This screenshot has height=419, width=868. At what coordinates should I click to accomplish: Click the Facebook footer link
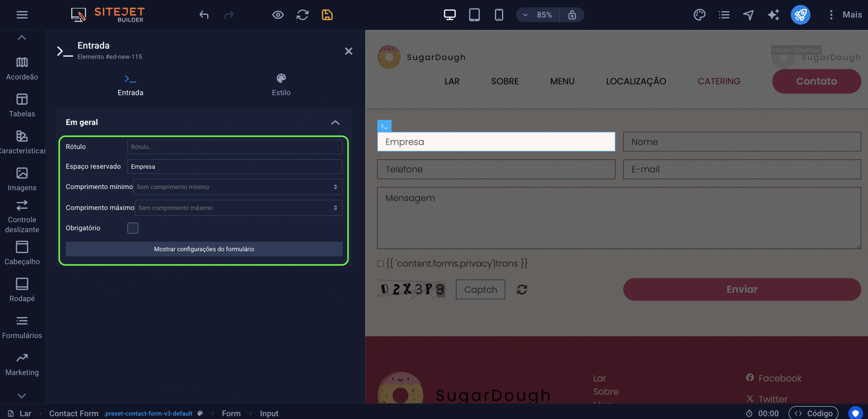click(774, 378)
